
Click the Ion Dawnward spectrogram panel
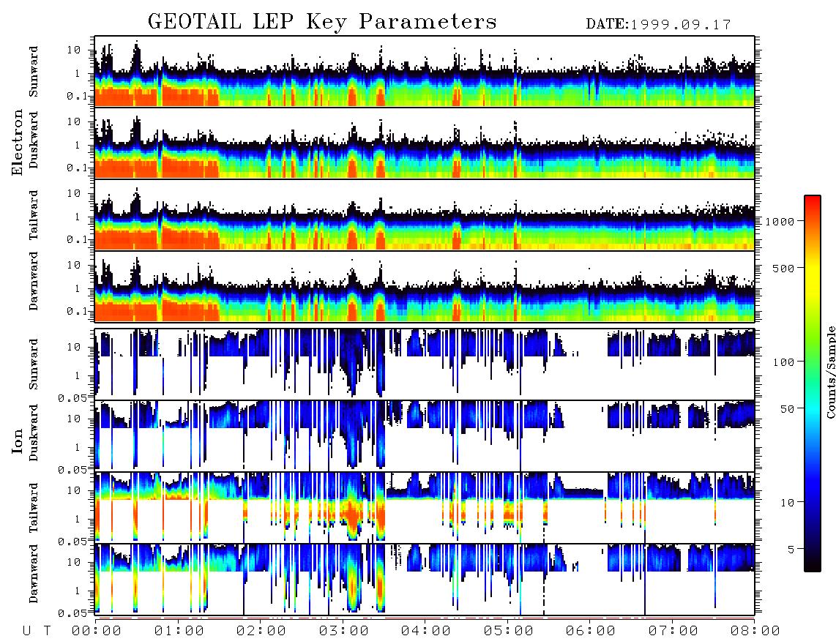(x=425, y=579)
